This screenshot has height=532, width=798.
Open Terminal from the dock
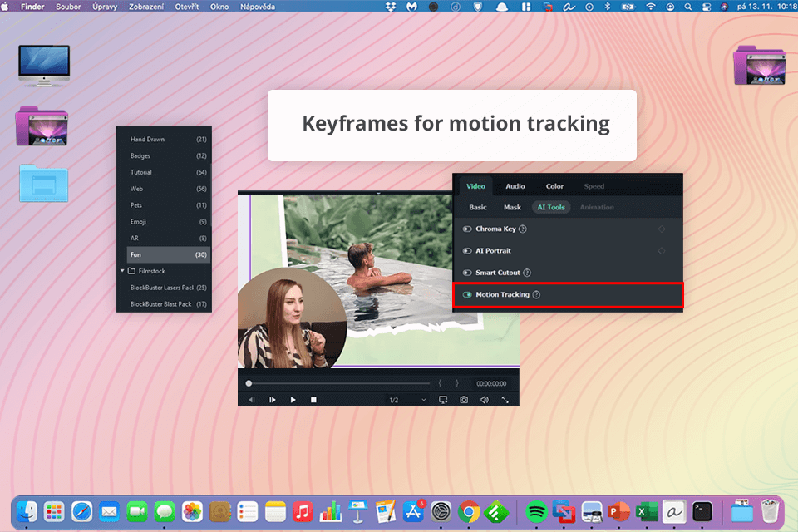[702, 512]
